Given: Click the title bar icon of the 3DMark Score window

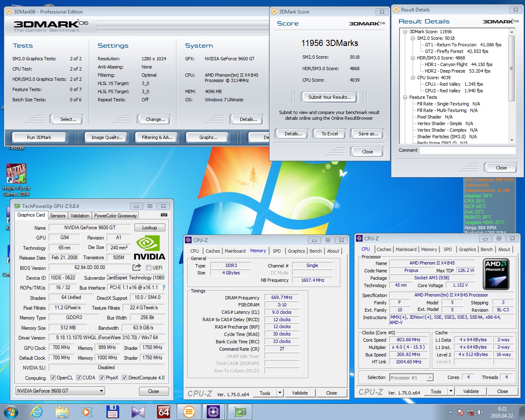Looking at the screenshot, I should [x=274, y=11].
